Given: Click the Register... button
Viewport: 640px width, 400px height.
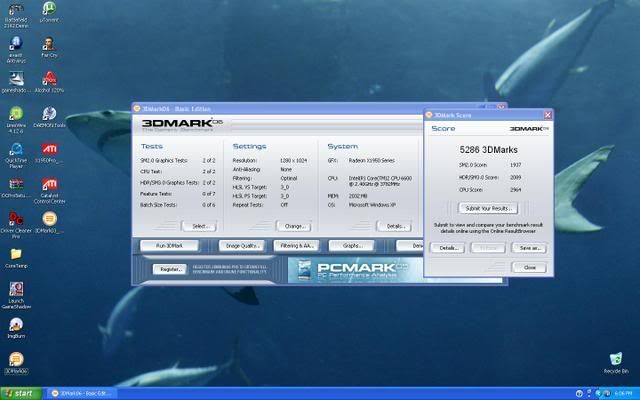Looking at the screenshot, I should tap(170, 269).
